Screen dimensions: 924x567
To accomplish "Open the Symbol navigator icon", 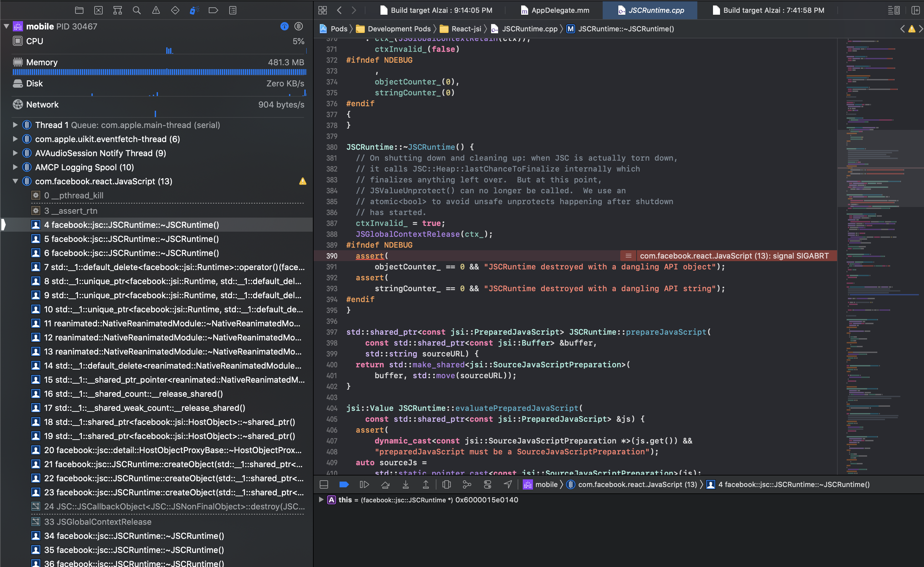I will pyautogui.click(x=117, y=10).
